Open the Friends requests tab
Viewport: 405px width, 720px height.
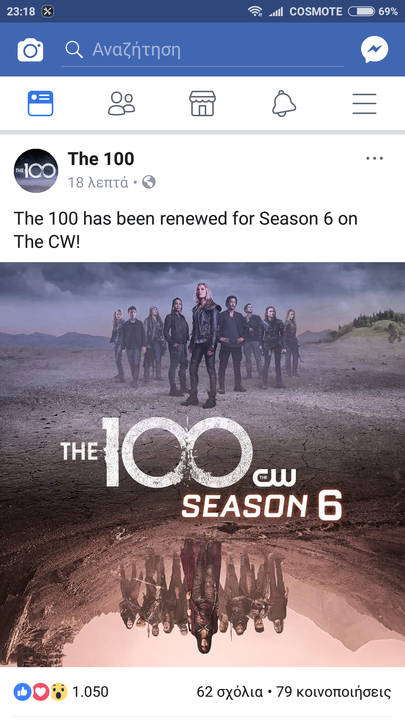click(121, 103)
